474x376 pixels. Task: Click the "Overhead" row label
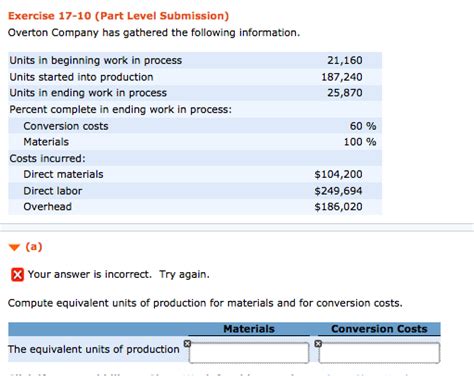(x=47, y=207)
